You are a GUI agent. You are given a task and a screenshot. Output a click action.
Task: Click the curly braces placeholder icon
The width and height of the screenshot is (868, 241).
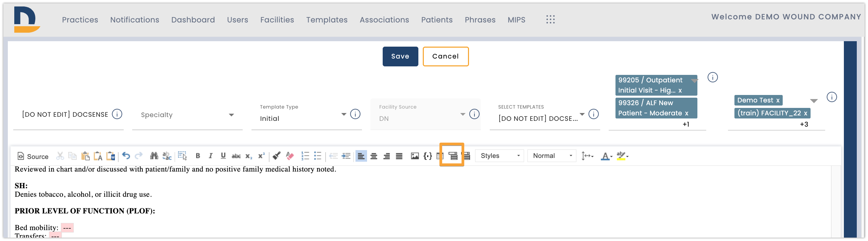[x=428, y=156]
